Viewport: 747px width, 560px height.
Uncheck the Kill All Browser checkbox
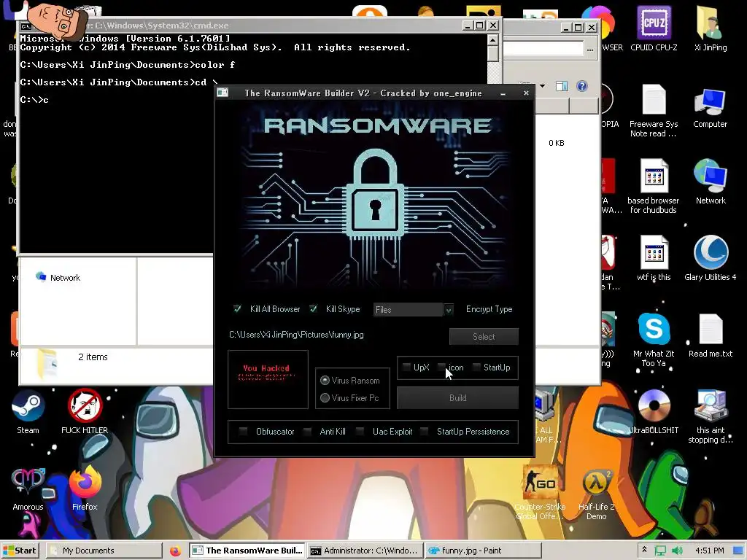click(x=237, y=309)
